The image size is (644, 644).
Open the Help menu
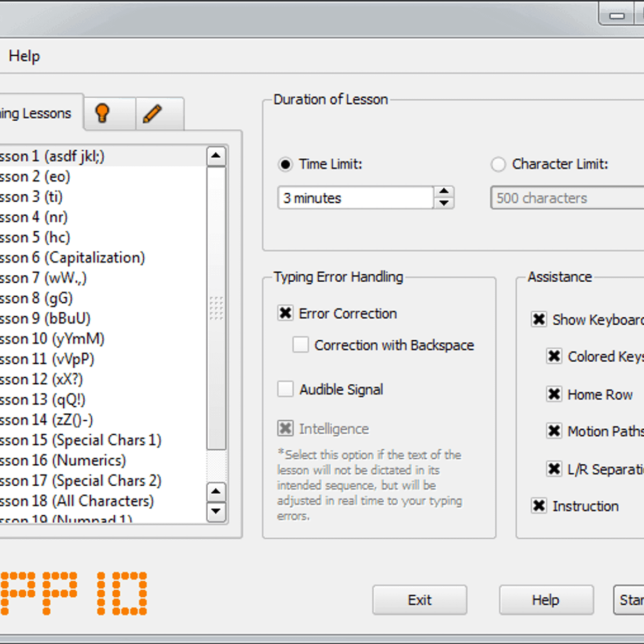point(24,55)
